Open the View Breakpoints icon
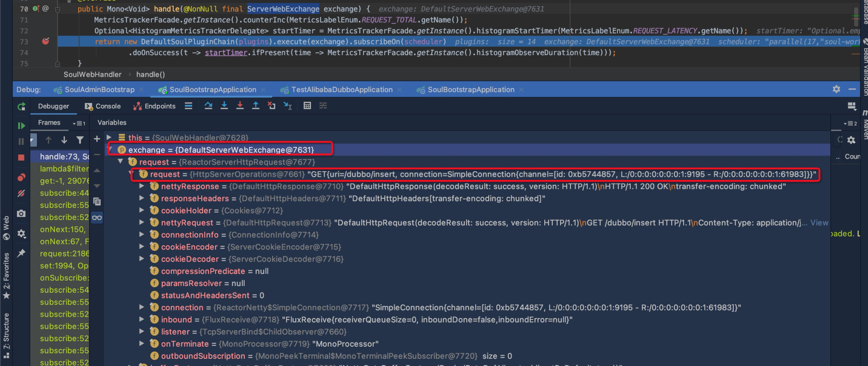This screenshot has height=366, width=868. (21, 177)
